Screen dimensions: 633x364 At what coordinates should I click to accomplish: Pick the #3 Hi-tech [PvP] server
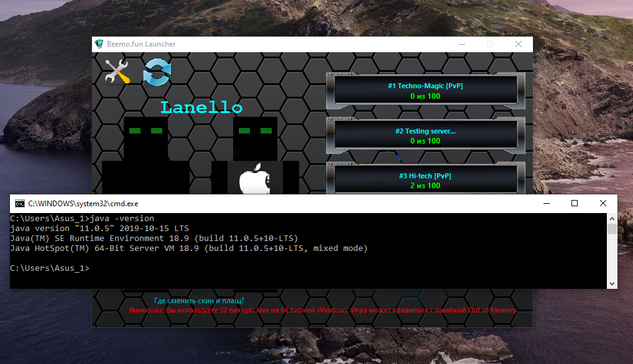click(425, 180)
